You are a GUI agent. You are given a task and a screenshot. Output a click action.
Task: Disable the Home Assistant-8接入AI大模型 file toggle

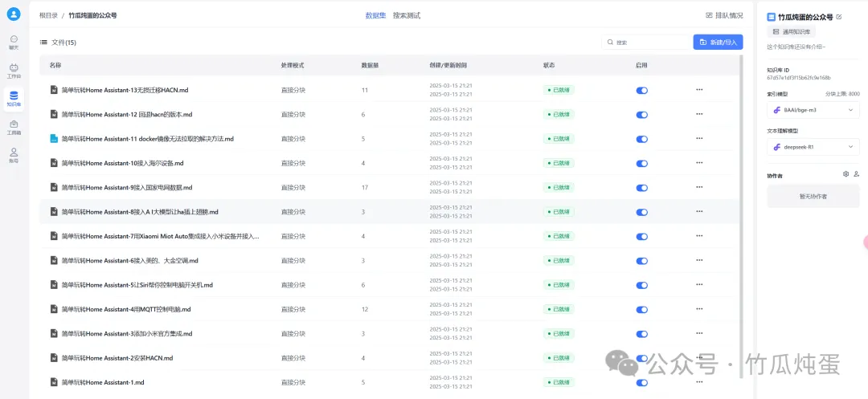click(641, 212)
